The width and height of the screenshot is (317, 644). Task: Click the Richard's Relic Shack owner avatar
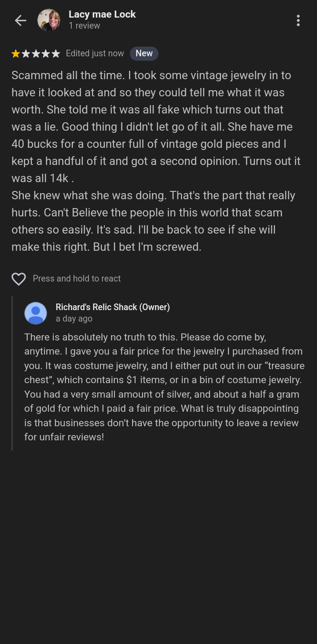pyautogui.click(x=36, y=313)
